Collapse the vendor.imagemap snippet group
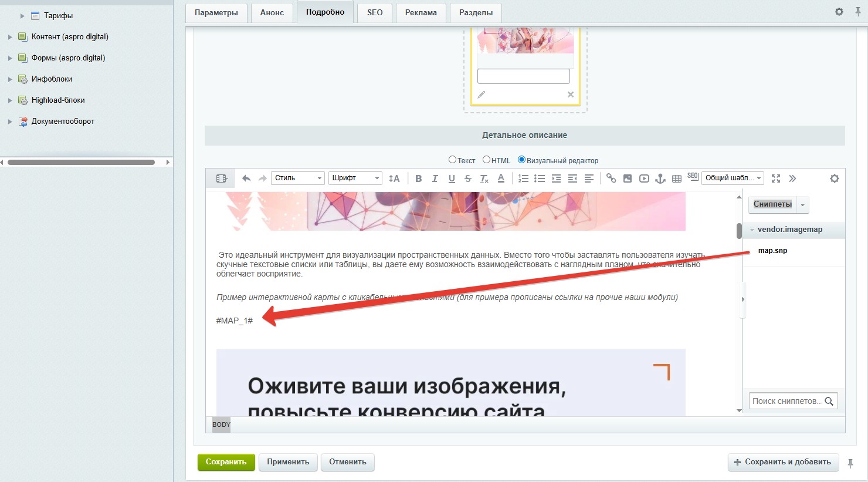 (752, 230)
